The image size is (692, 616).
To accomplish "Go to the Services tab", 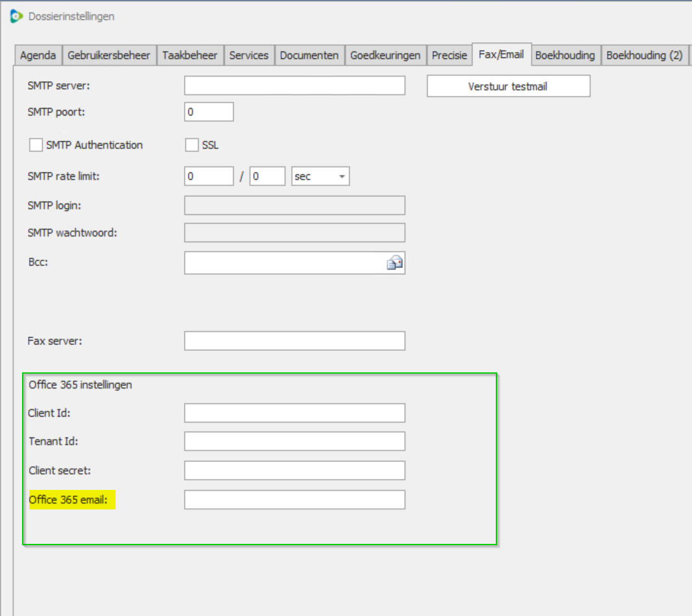I will click(x=249, y=55).
